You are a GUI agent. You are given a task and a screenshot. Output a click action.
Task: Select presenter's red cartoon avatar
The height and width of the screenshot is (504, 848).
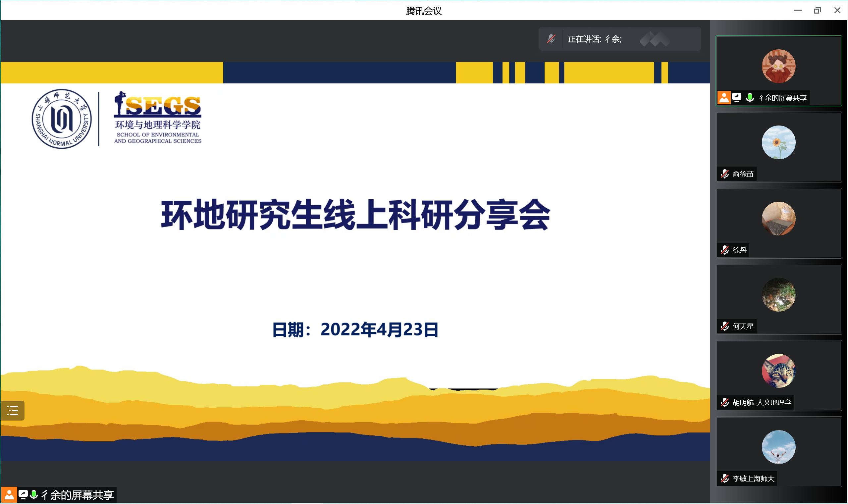pyautogui.click(x=778, y=66)
